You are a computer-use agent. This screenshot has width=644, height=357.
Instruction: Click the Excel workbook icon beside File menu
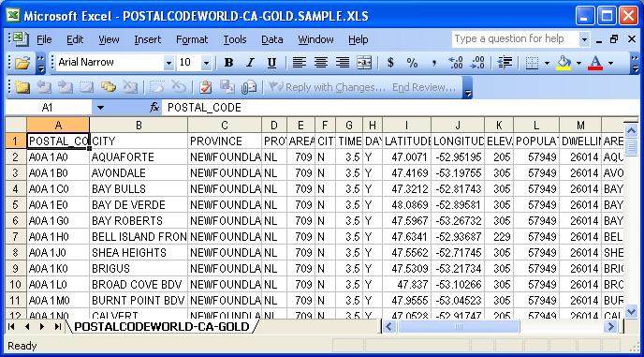tap(20, 39)
